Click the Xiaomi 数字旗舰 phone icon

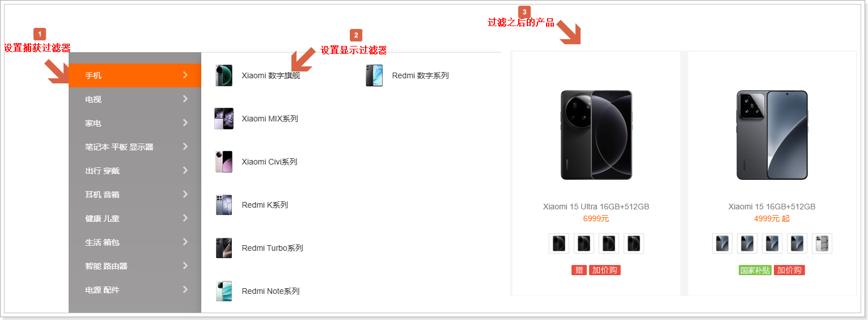(224, 75)
